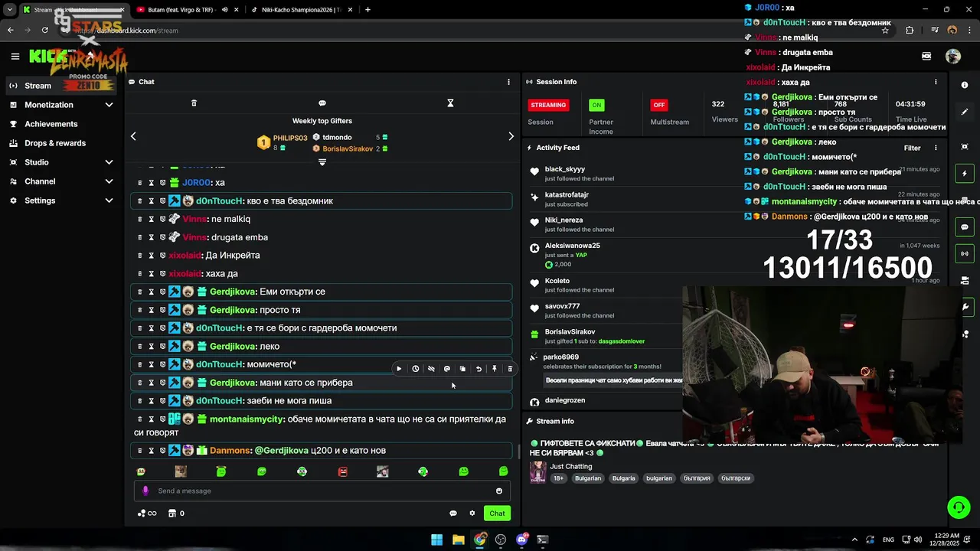Collapse gifters leaderboard with down arrow
The width and height of the screenshot is (980, 551).
pos(322,162)
